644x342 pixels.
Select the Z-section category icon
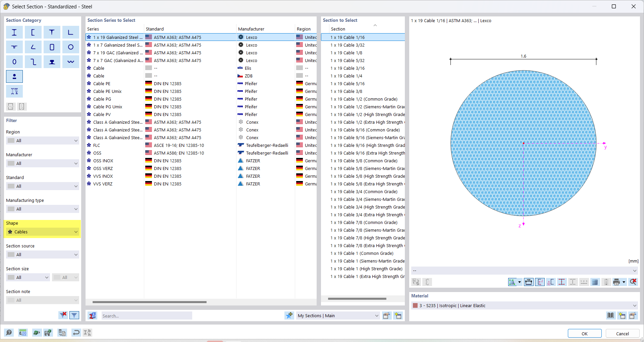33,62
